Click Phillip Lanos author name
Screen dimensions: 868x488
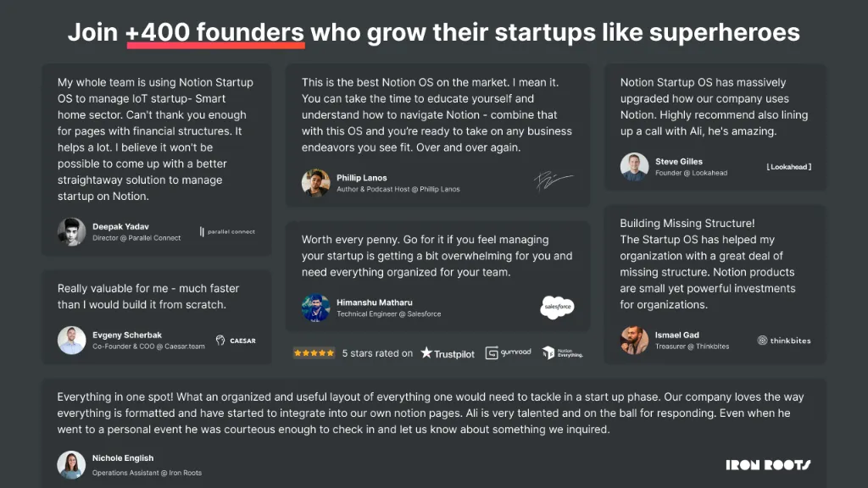pyautogui.click(x=361, y=178)
